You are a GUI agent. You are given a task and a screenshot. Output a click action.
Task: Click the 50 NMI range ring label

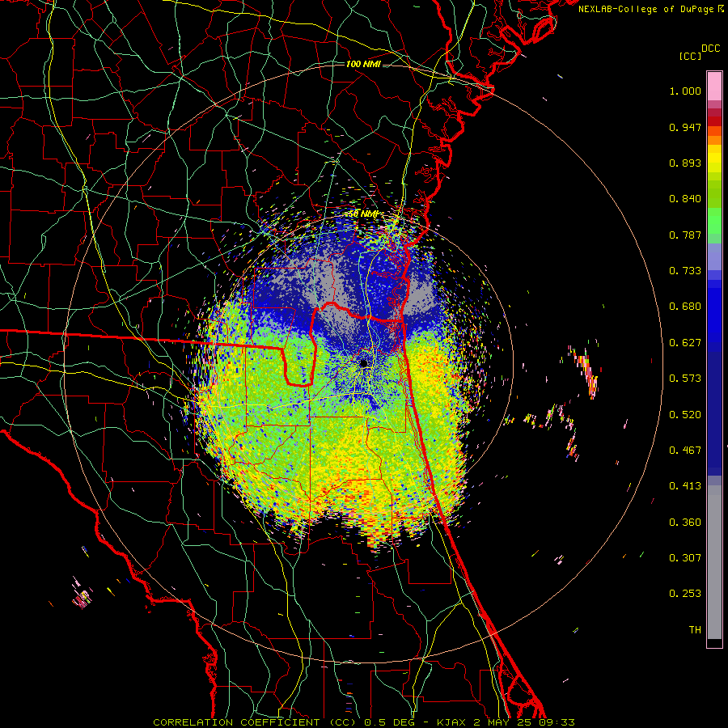[x=363, y=214]
